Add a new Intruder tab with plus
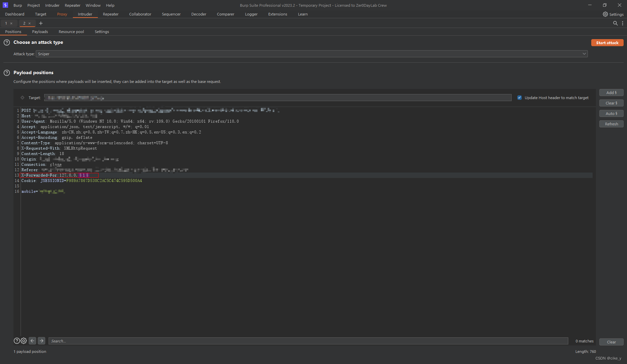Viewport: 627px width, 364px height. point(41,23)
